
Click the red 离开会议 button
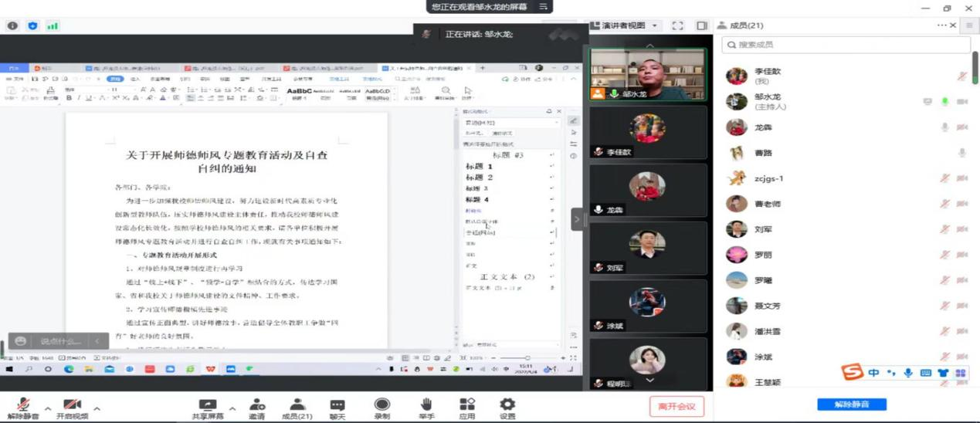coord(677,406)
